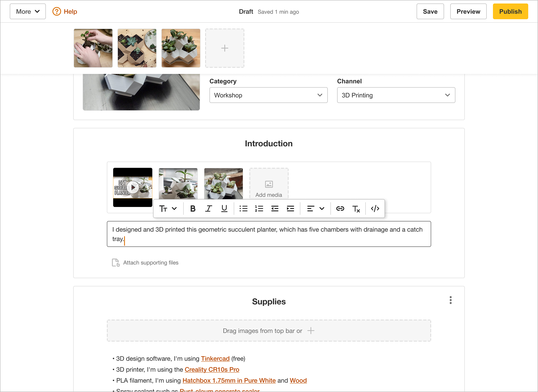The width and height of the screenshot is (538, 392).
Task: Select the hands planting thumbnail in top bar
Action: [x=93, y=48]
